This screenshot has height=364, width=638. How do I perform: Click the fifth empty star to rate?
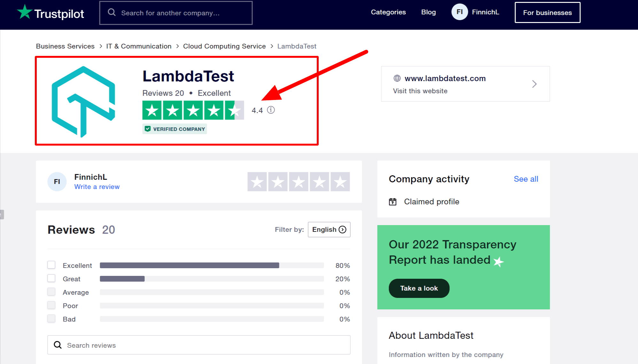340,182
